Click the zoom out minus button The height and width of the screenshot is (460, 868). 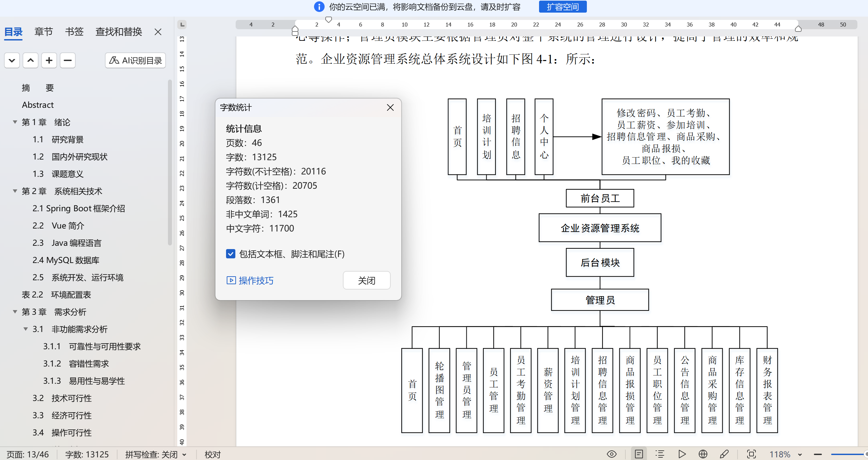click(x=818, y=455)
